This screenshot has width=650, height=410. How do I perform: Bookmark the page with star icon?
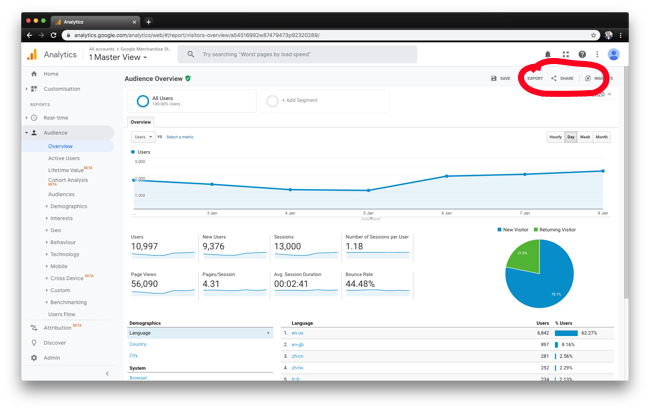pos(593,35)
